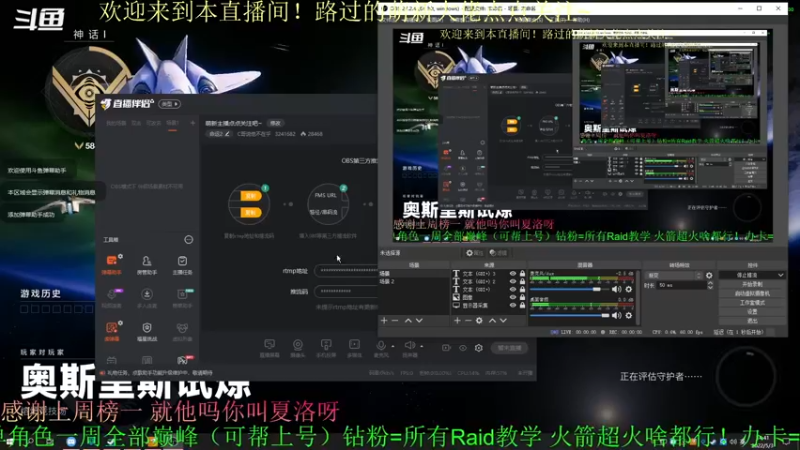
Task: Select 场景 2 in OBS scenes list
Action: tap(414, 281)
